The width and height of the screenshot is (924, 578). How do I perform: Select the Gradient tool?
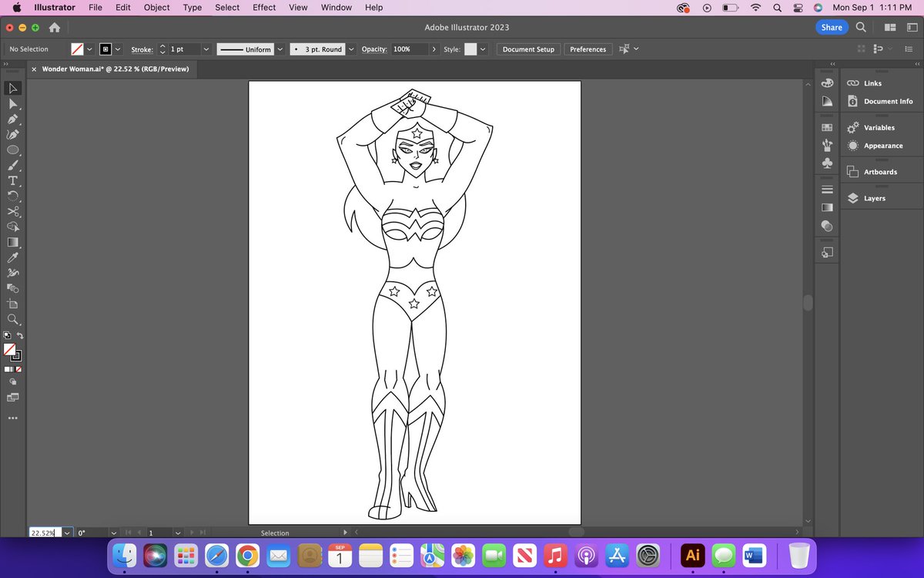point(13,242)
